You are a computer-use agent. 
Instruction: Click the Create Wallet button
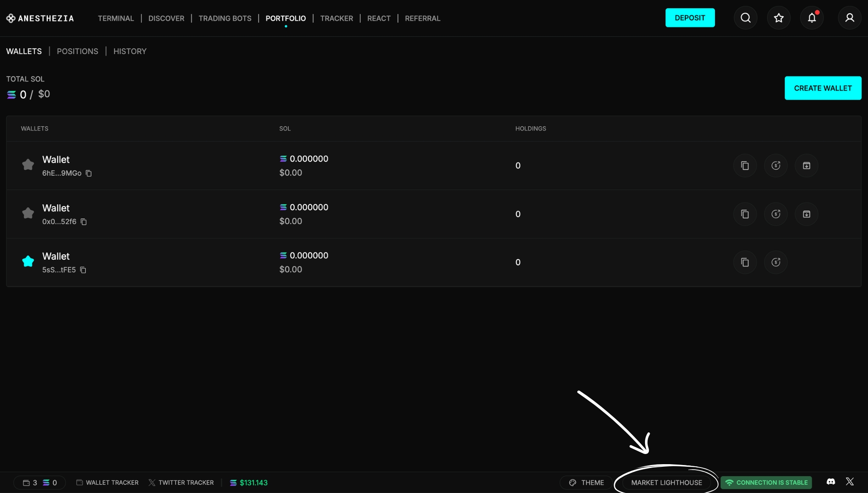823,88
